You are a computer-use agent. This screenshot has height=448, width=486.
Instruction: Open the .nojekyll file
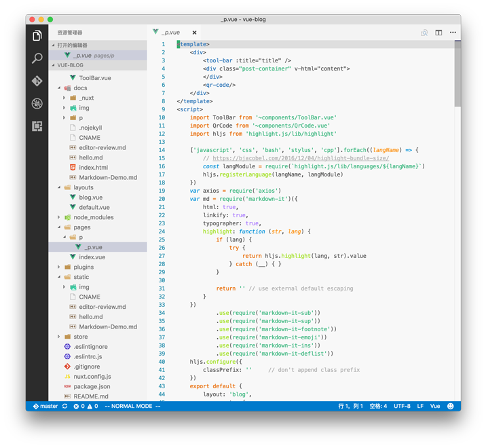pos(90,128)
